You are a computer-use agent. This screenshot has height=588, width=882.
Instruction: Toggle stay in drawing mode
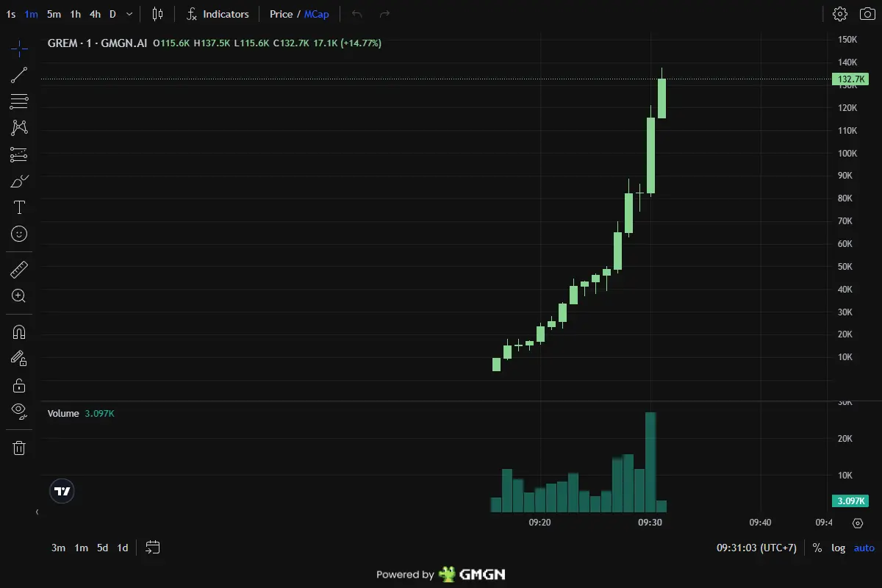(x=19, y=359)
